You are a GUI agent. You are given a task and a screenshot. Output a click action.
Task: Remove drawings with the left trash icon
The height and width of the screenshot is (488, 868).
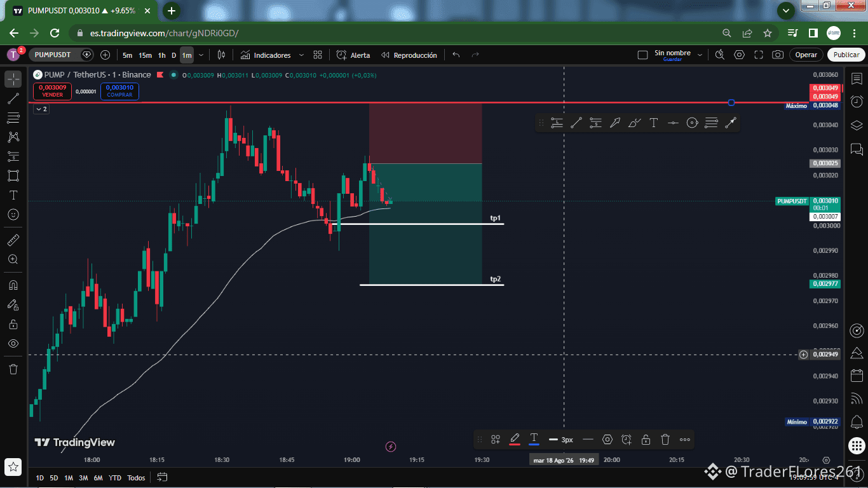pyautogui.click(x=13, y=369)
